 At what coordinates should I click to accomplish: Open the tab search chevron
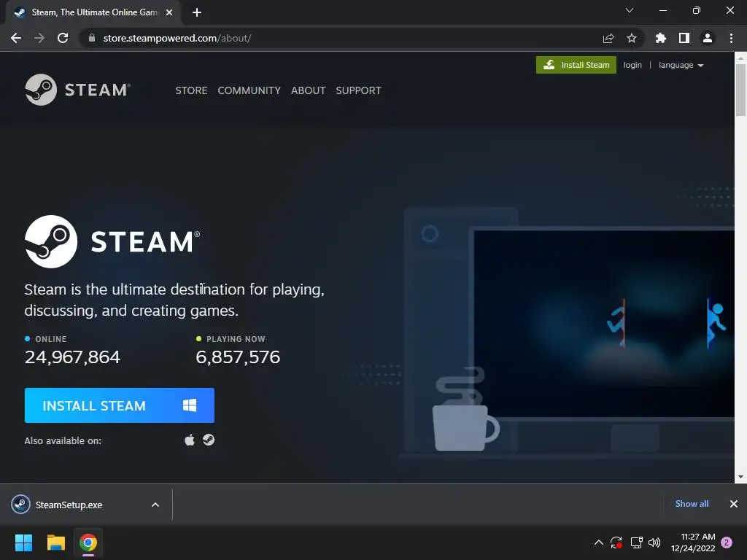coord(630,10)
